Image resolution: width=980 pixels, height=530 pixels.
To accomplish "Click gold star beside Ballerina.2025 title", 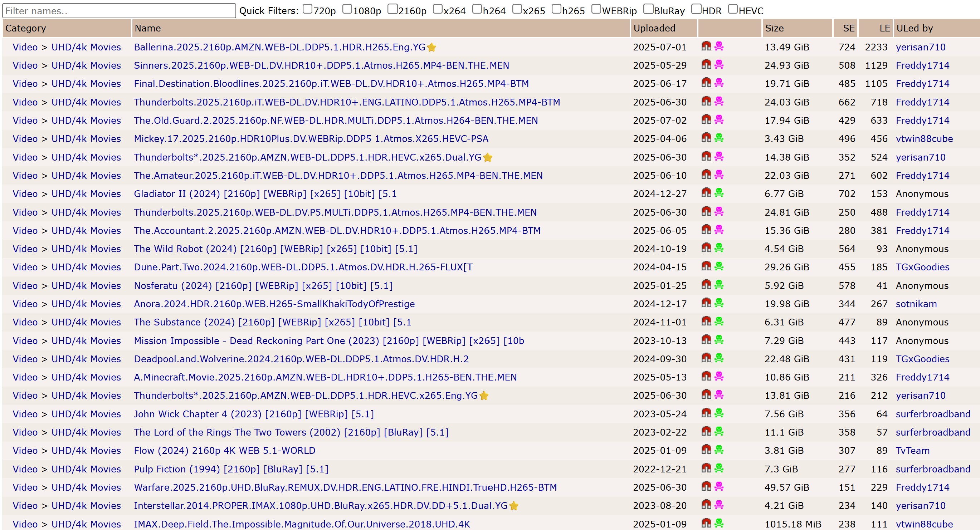I will (432, 48).
